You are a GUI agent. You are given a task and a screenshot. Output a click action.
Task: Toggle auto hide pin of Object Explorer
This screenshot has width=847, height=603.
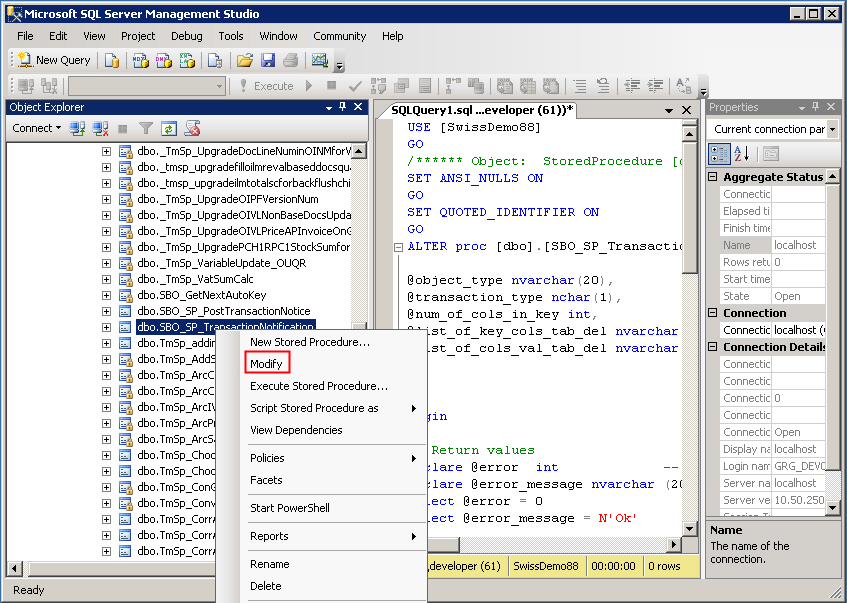[x=342, y=107]
